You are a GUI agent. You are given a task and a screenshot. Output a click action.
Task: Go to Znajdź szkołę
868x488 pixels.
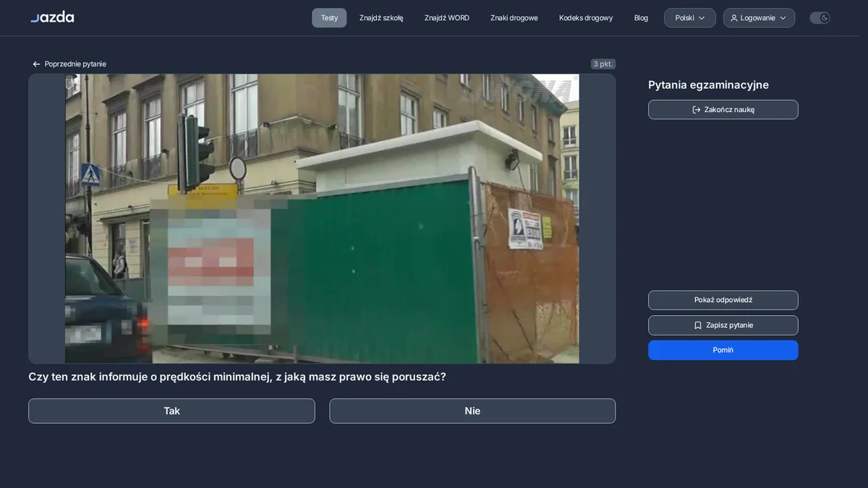(x=381, y=18)
